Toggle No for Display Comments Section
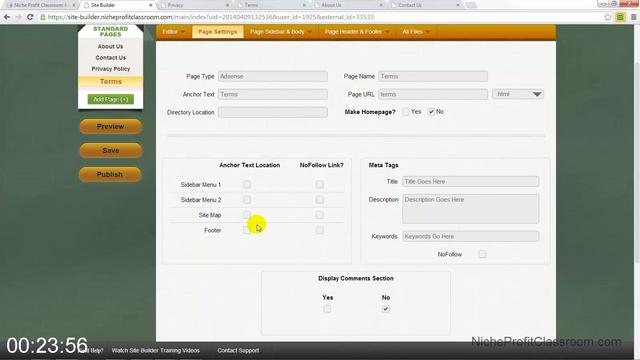640x360 pixels. 385,309
